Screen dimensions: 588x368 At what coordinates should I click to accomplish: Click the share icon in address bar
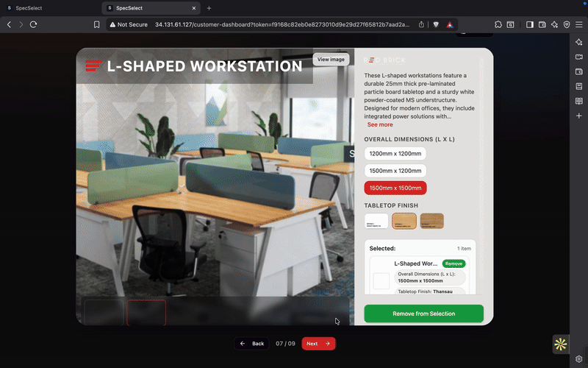[421, 24]
